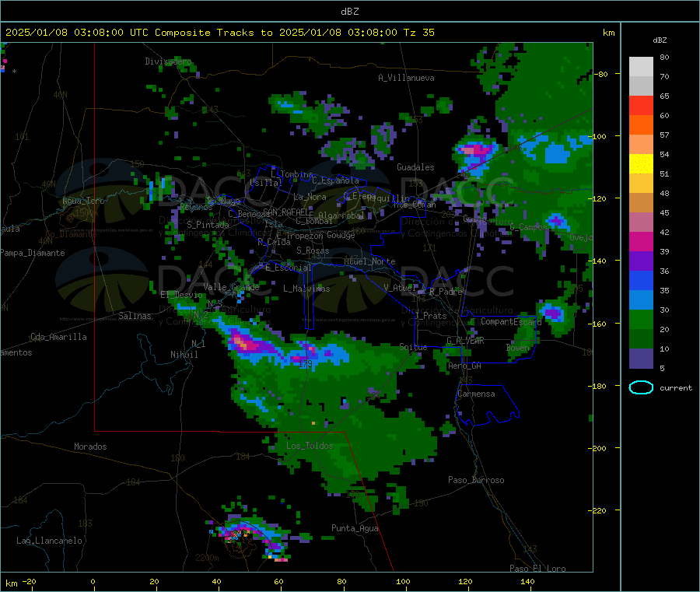Click the El_Desvio place label
This screenshot has width=700, height=592.
click(182, 295)
